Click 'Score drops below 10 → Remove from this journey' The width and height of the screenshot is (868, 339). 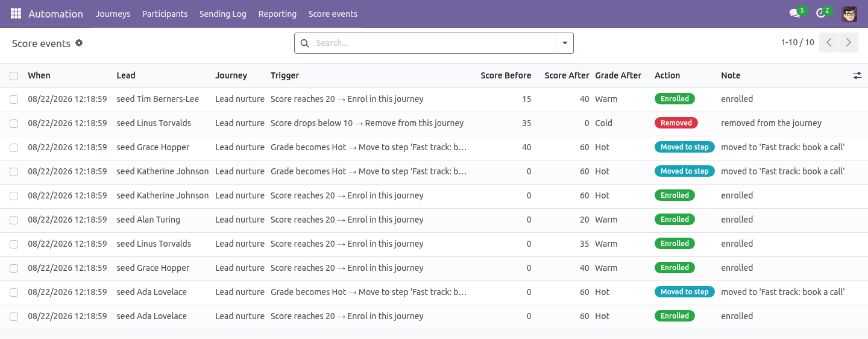point(367,123)
